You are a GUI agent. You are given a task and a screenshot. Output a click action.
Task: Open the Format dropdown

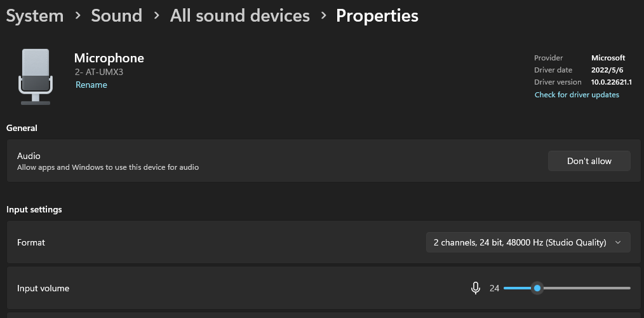(x=528, y=242)
